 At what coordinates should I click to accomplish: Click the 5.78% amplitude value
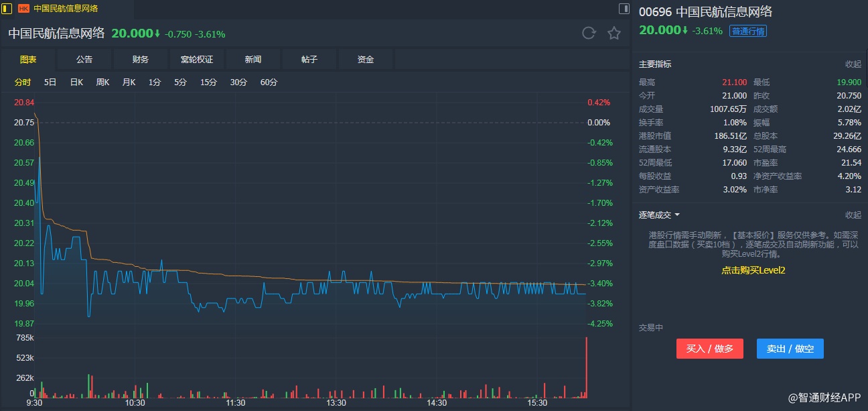(850, 123)
